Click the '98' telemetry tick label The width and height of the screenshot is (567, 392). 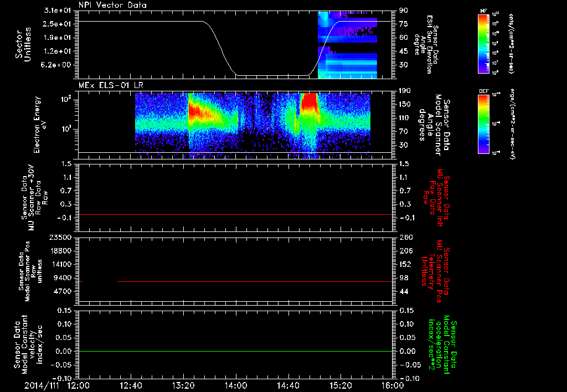point(404,278)
